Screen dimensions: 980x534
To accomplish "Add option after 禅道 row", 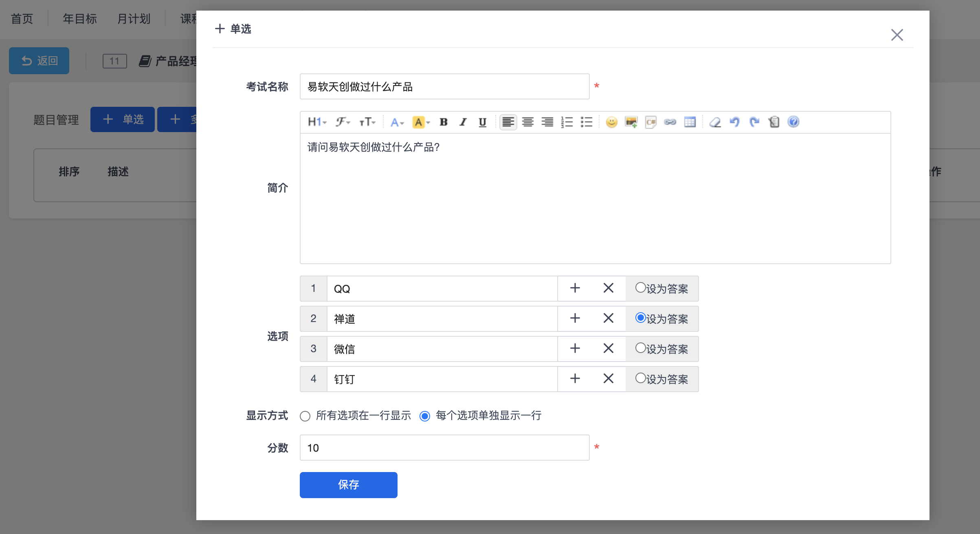I will (575, 318).
